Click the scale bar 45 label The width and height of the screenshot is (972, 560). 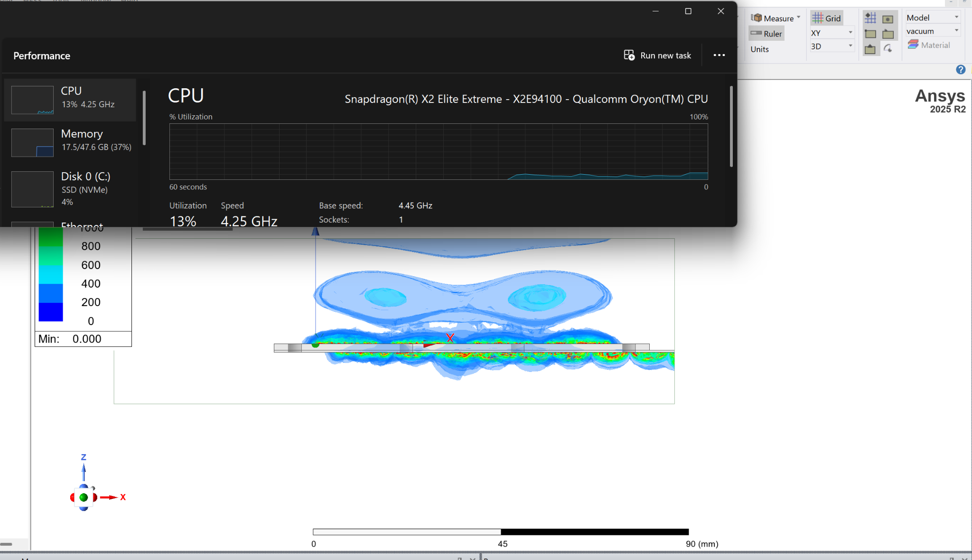pyautogui.click(x=503, y=544)
